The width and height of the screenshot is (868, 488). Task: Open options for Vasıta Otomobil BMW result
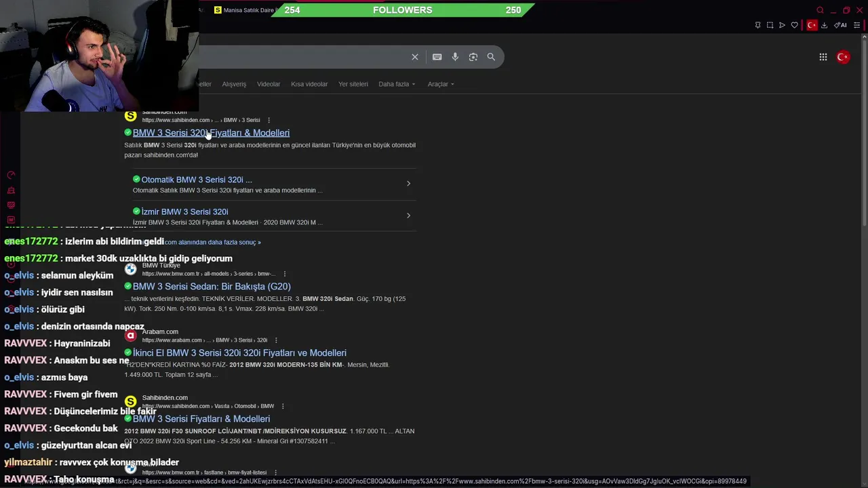click(283, 406)
